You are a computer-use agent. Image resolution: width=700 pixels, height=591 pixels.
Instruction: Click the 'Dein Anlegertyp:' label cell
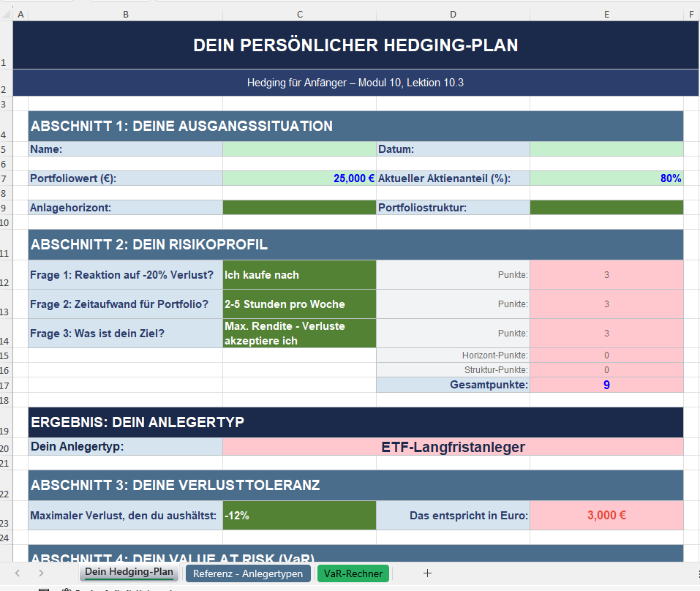tap(126, 447)
